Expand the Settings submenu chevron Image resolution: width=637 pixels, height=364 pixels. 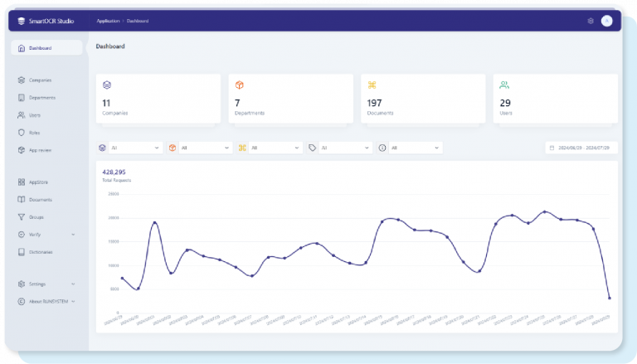(x=73, y=284)
